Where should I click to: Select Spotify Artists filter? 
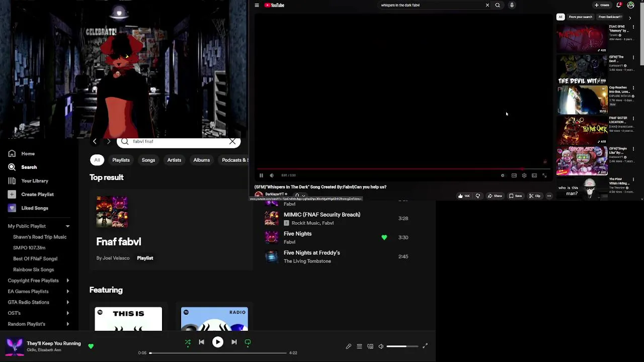(174, 160)
